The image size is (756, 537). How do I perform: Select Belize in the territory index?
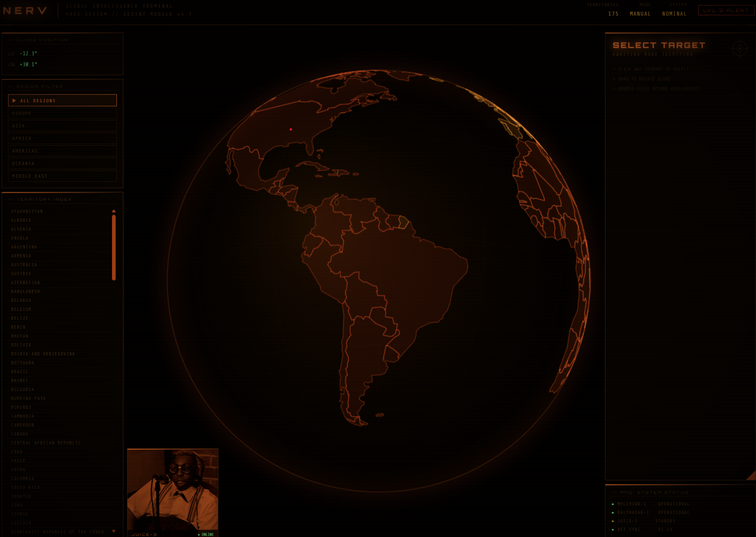click(x=59, y=318)
